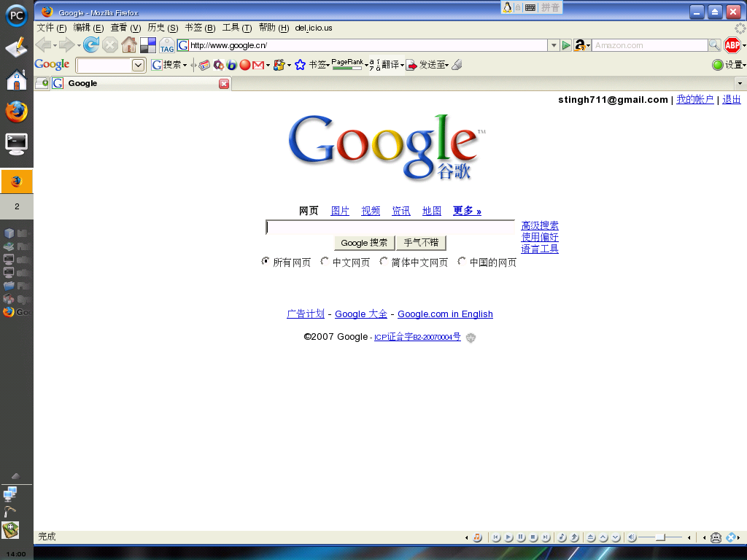This screenshot has width=747, height=560.
Task: Open Google.com in English link
Action: click(x=445, y=314)
